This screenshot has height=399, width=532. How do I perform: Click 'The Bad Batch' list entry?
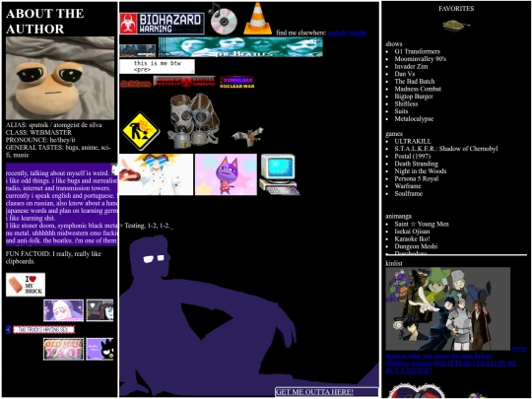tap(414, 82)
